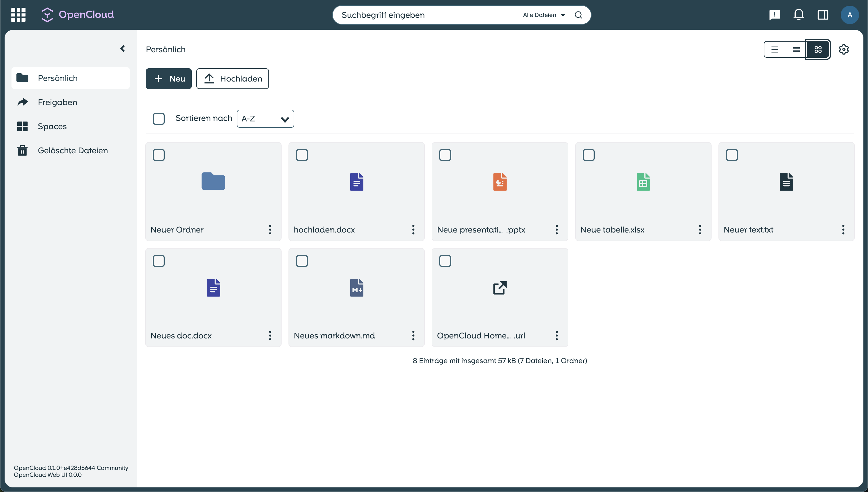This screenshot has height=492, width=868.
Task: Open Neuer text.txt file icon
Action: click(x=786, y=182)
